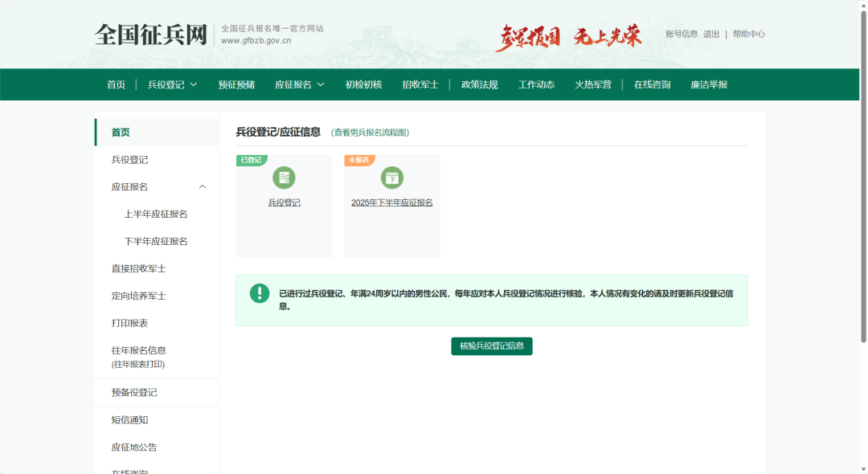
Task: Click the green exclamation notice icon
Action: coord(260,293)
